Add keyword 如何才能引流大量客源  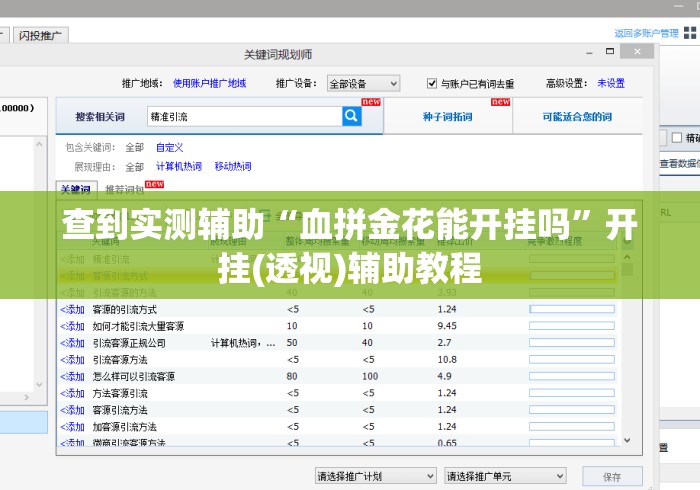tap(72, 326)
